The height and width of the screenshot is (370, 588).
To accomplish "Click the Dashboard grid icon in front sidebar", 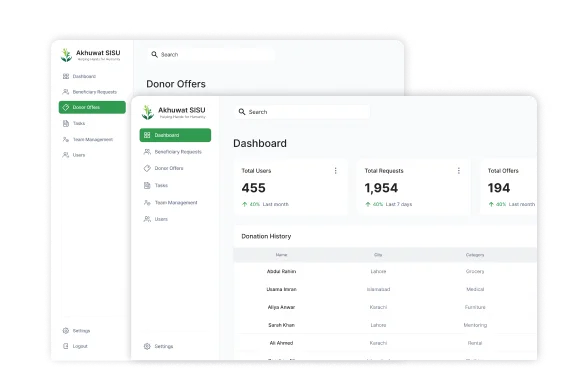I will click(x=147, y=135).
